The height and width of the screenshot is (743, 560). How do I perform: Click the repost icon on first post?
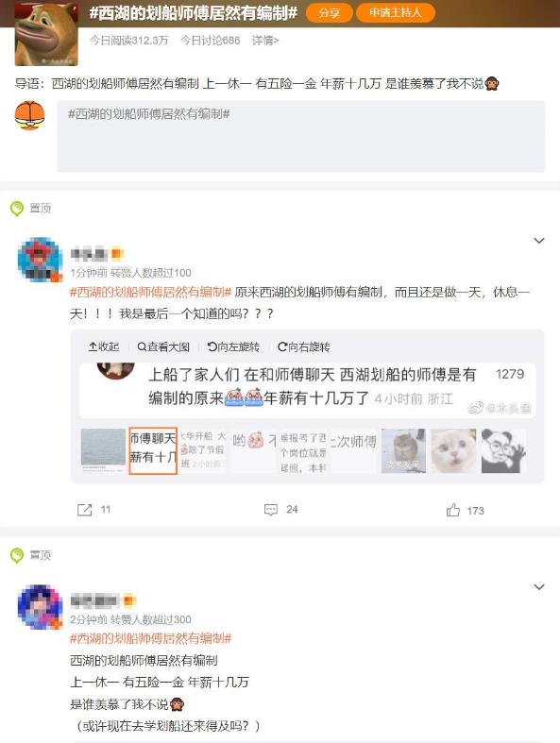tap(84, 510)
